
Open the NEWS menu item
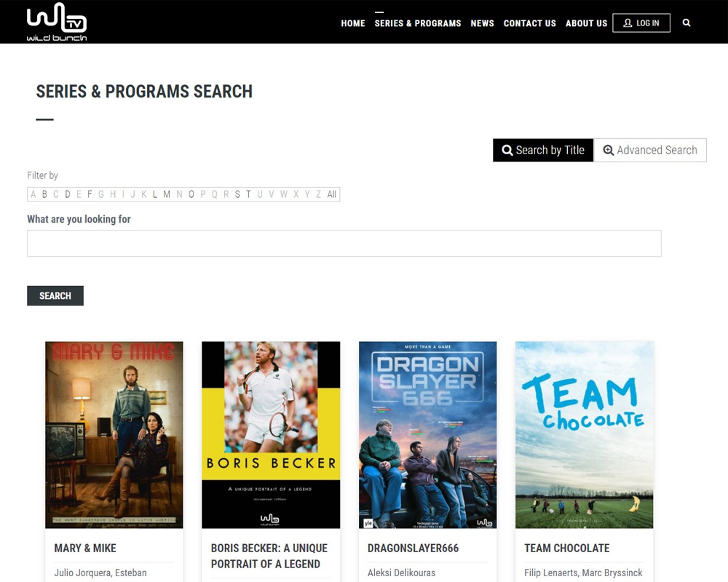coord(483,23)
